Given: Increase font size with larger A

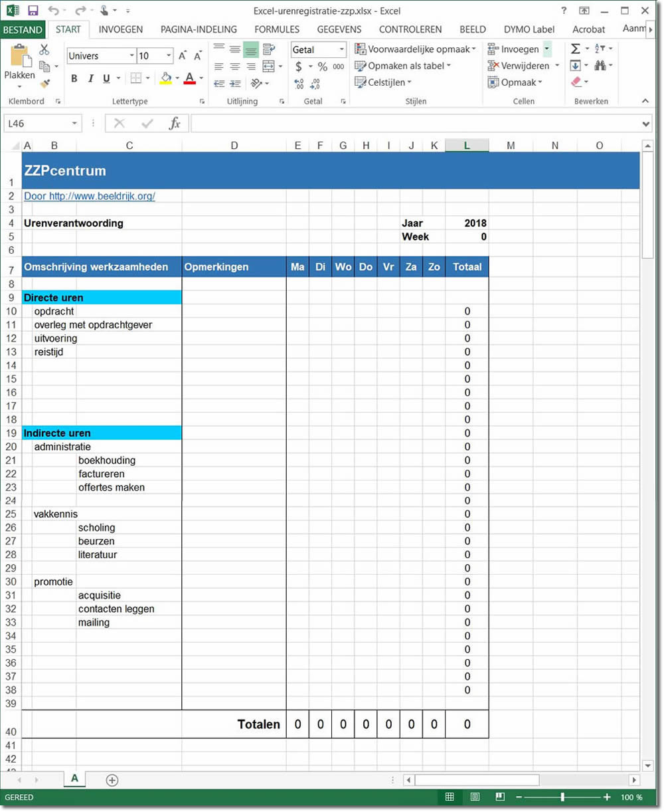Looking at the screenshot, I should tap(183, 56).
